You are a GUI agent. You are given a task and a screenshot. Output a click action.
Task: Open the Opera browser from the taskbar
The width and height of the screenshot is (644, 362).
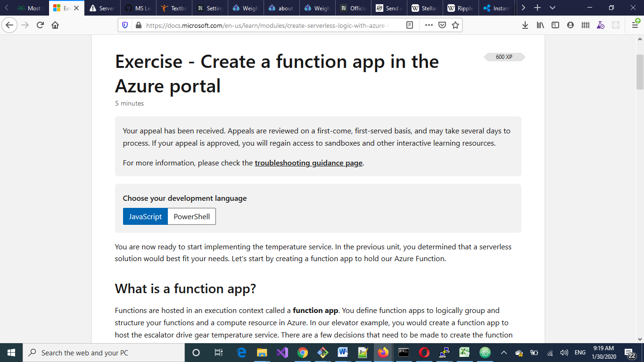pyautogui.click(x=424, y=353)
